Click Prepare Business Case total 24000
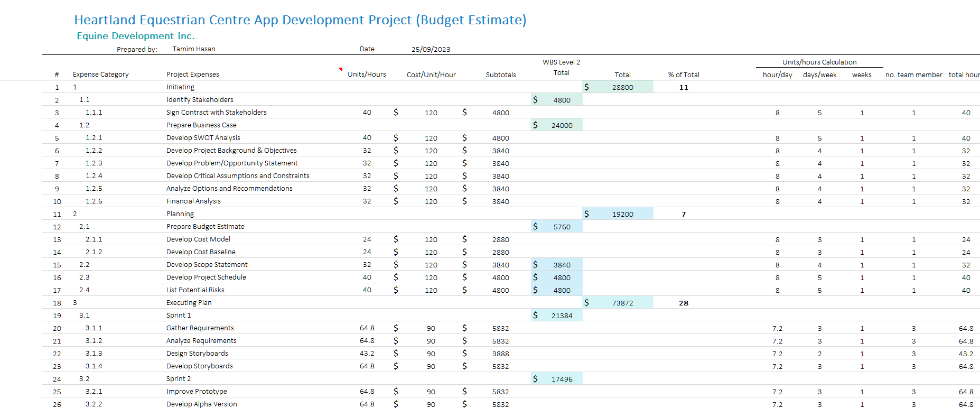Screen dimensions: 980x408 tap(561, 125)
